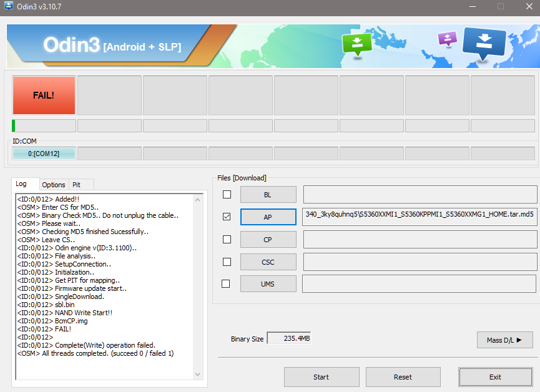Minimize the Odin3 window
Image resolution: width=540 pixels, height=392 pixels.
coord(473,6)
